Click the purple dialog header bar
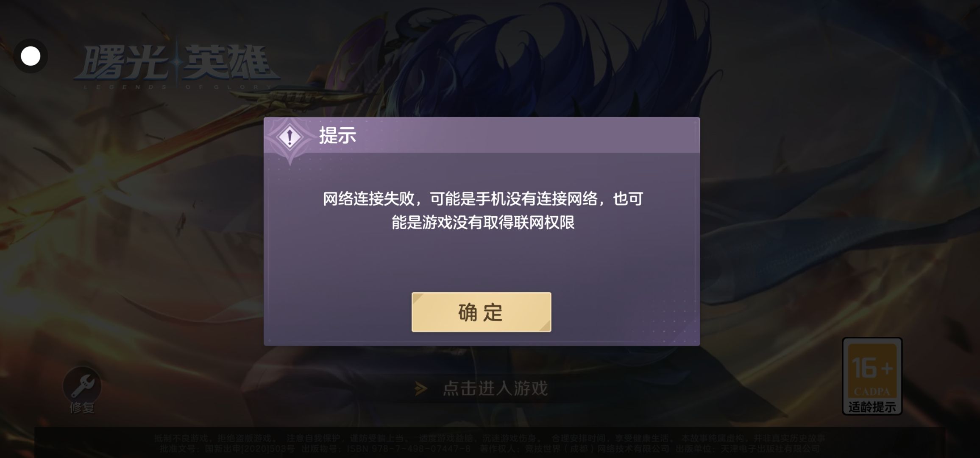 tap(482, 135)
